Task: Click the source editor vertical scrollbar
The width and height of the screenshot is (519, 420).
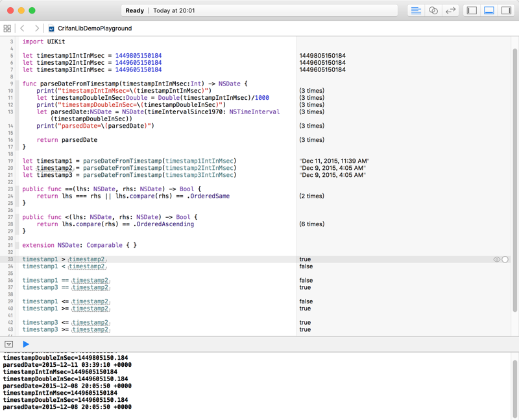Action: [514, 180]
